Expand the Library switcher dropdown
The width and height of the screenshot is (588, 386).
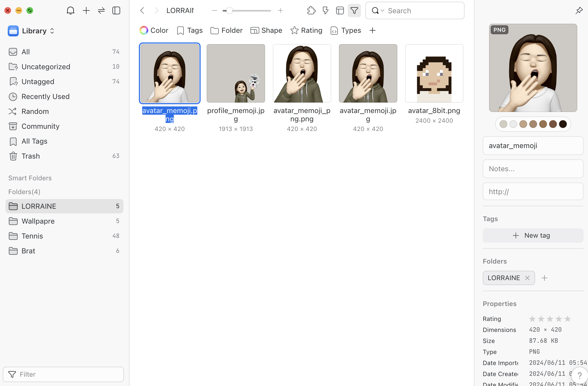tap(52, 31)
